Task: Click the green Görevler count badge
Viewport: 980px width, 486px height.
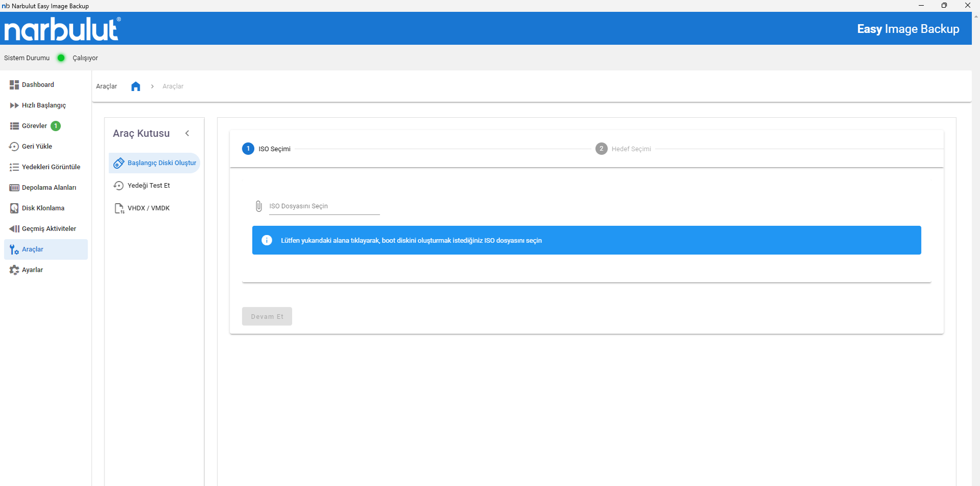Action: coord(56,126)
